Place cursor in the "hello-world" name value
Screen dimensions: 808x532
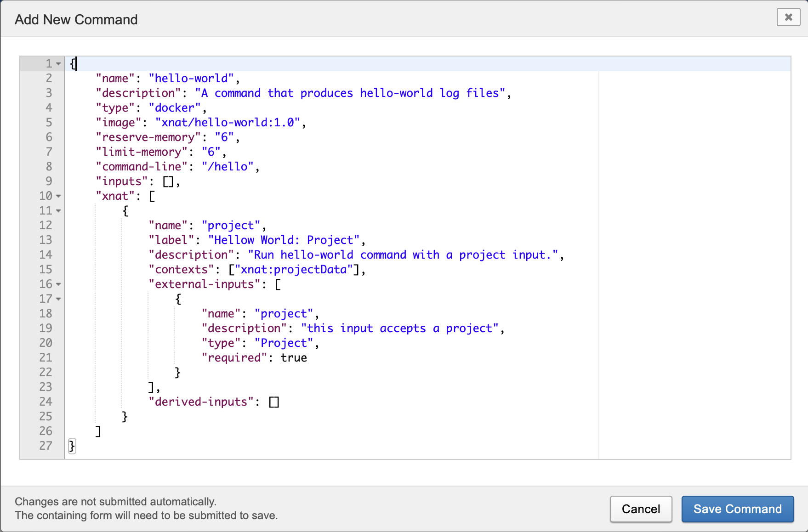click(x=191, y=79)
